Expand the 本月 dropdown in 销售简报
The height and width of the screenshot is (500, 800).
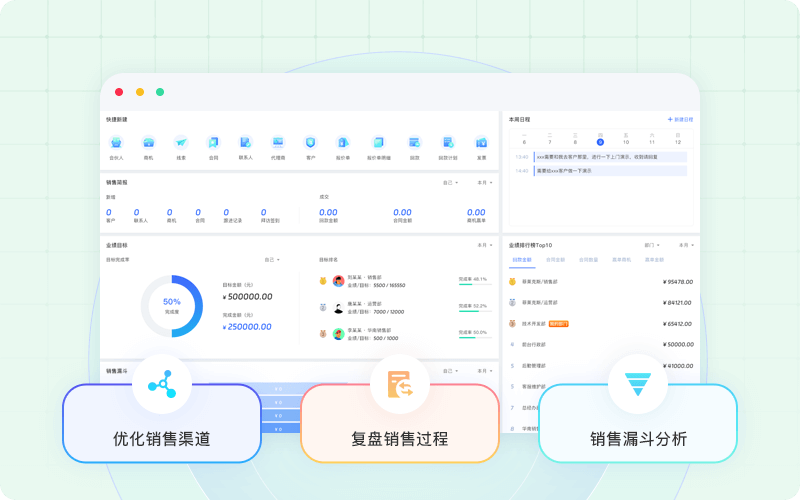pos(484,183)
